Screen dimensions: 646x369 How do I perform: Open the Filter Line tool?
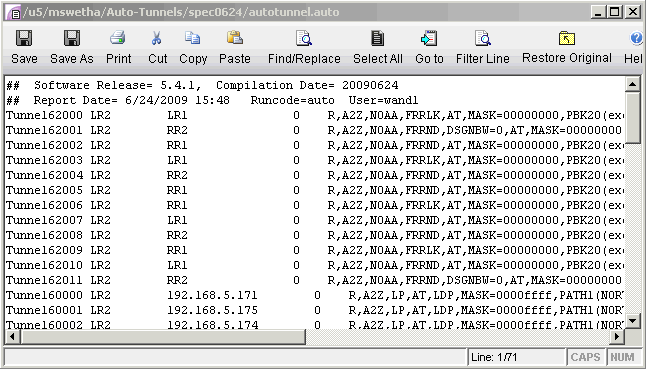pos(482,38)
